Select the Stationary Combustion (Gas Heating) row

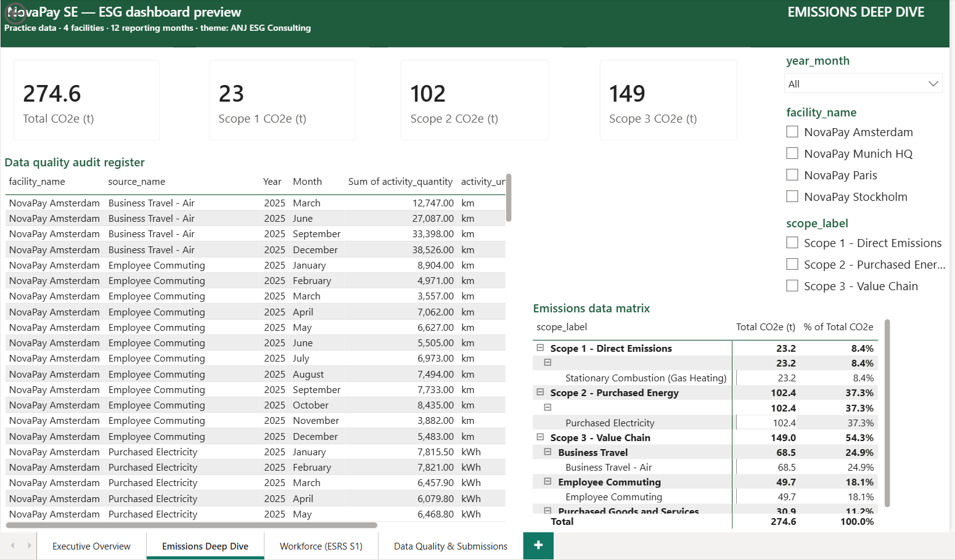click(646, 378)
